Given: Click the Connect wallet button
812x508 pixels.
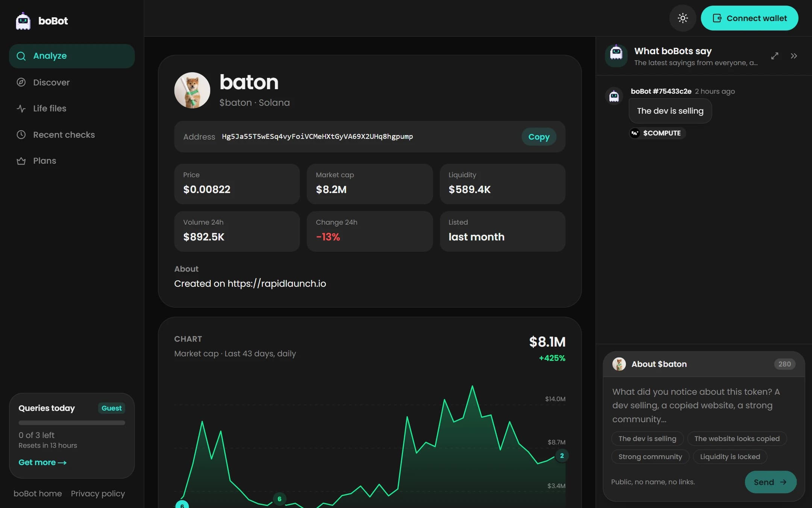Looking at the screenshot, I should tap(749, 18).
